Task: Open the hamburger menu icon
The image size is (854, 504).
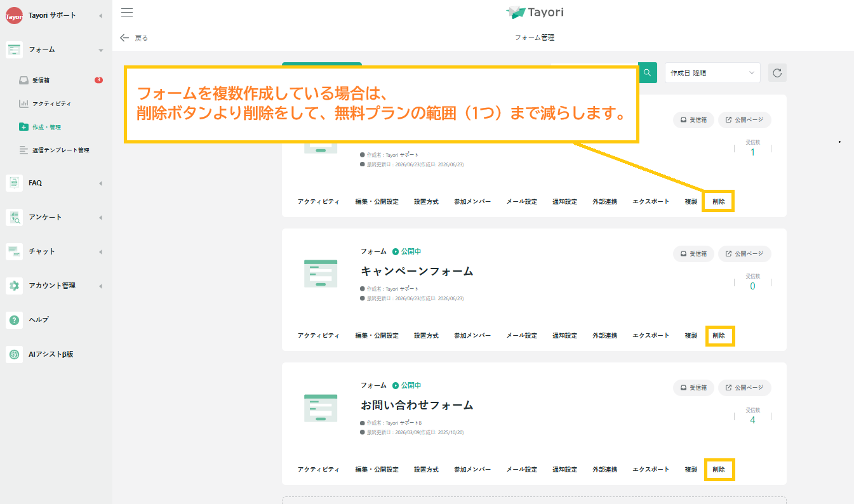Action: click(x=127, y=12)
